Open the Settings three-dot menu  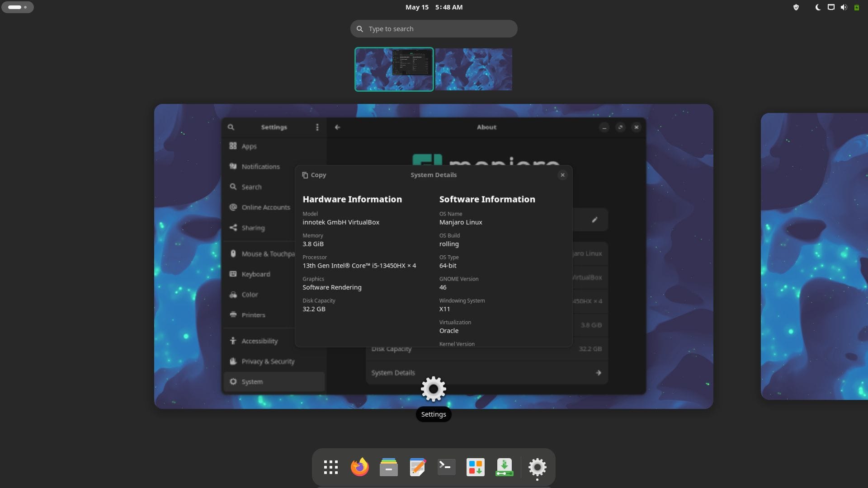(317, 127)
